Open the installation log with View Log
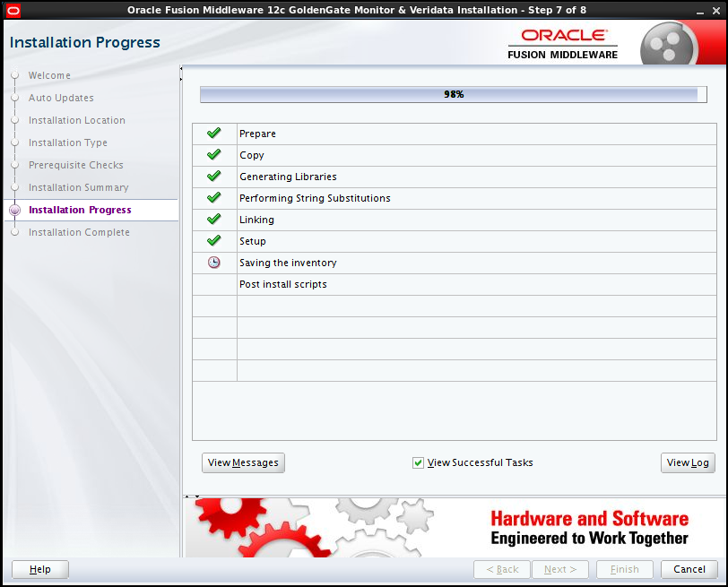The width and height of the screenshot is (728, 587). (688, 462)
